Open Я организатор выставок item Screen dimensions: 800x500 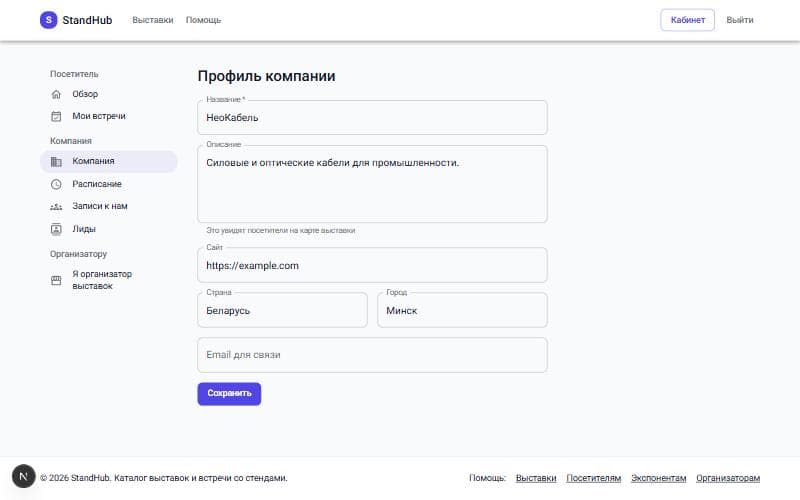109,280
